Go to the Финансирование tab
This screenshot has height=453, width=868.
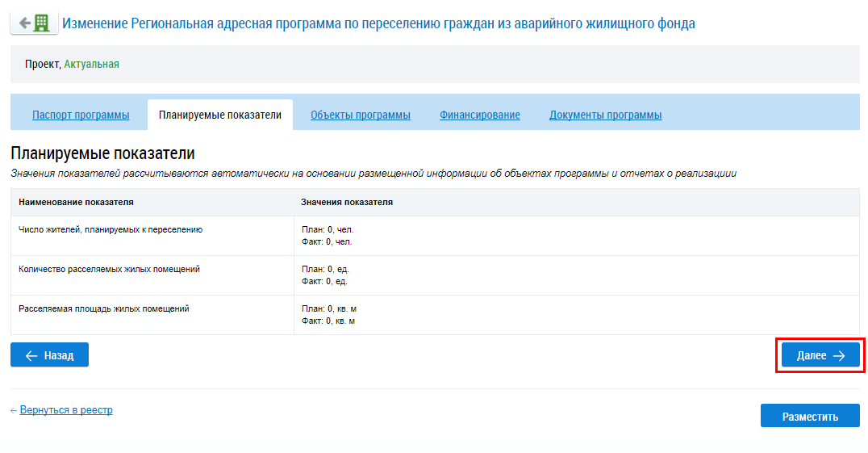(x=480, y=115)
